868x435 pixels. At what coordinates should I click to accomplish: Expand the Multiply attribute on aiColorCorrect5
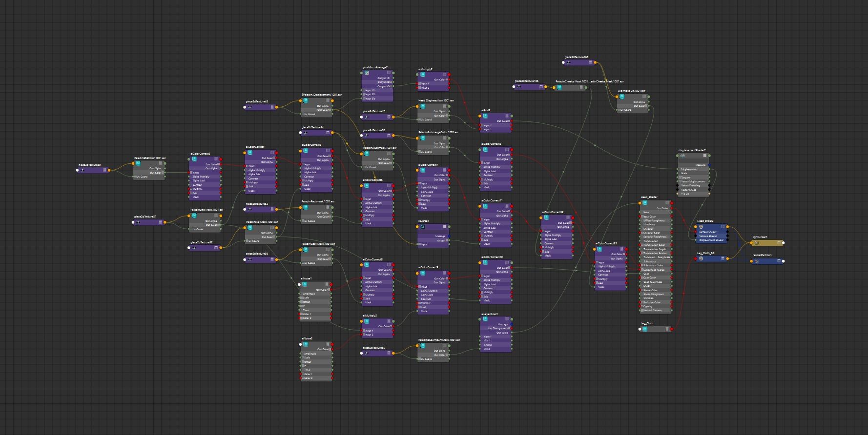point(191,189)
